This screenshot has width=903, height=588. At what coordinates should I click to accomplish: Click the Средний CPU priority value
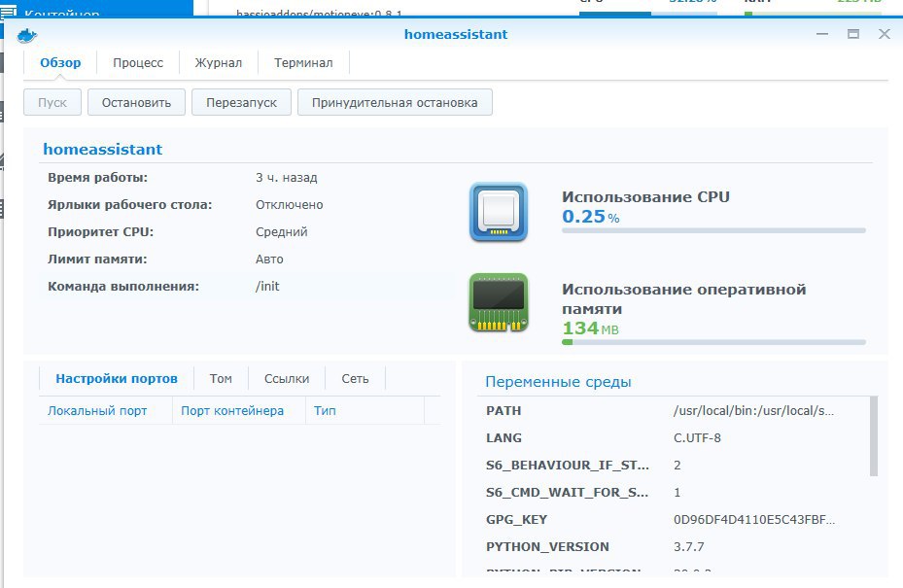(x=282, y=232)
